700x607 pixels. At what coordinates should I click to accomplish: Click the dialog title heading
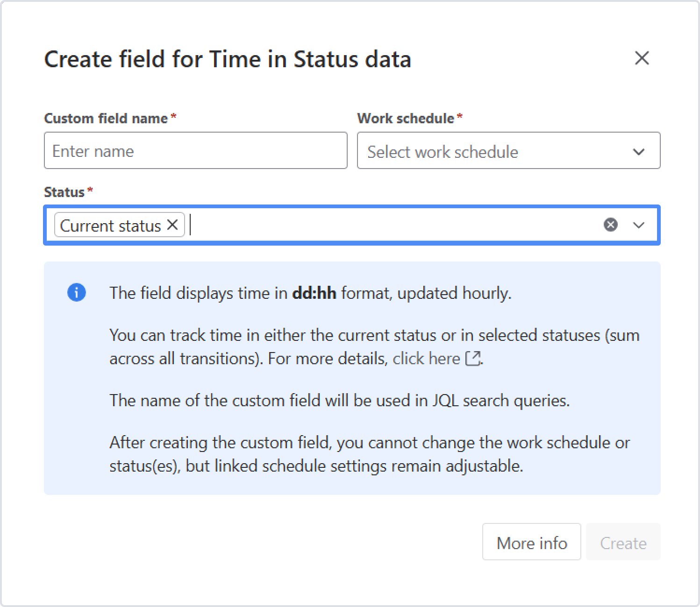228,59
